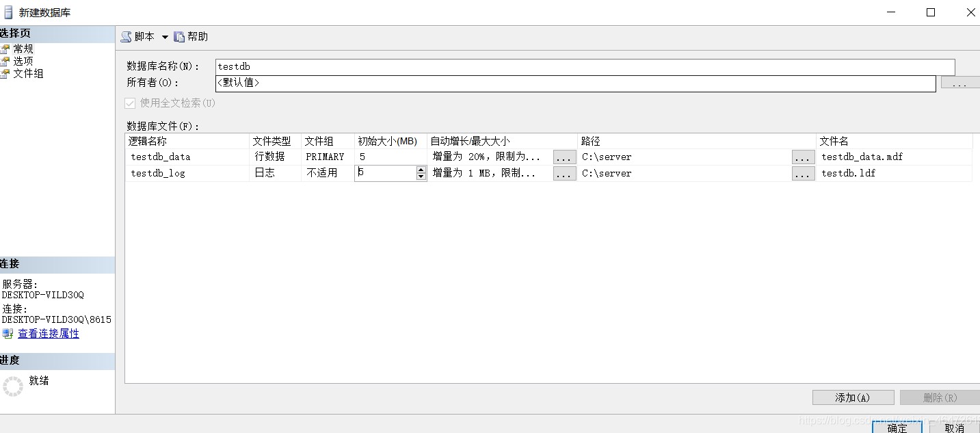Browse the file path for testdb_log row
The image size is (980, 433).
click(x=803, y=173)
